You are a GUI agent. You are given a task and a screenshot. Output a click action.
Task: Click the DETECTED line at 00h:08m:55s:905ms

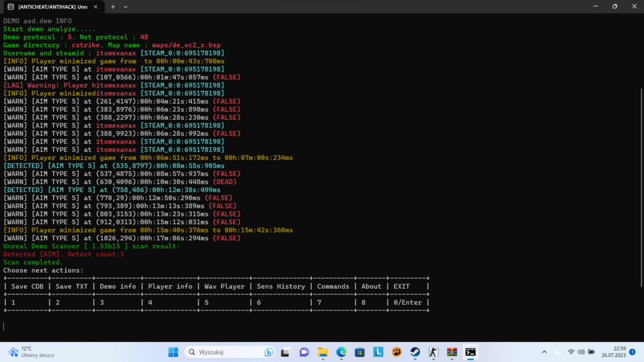pos(114,166)
